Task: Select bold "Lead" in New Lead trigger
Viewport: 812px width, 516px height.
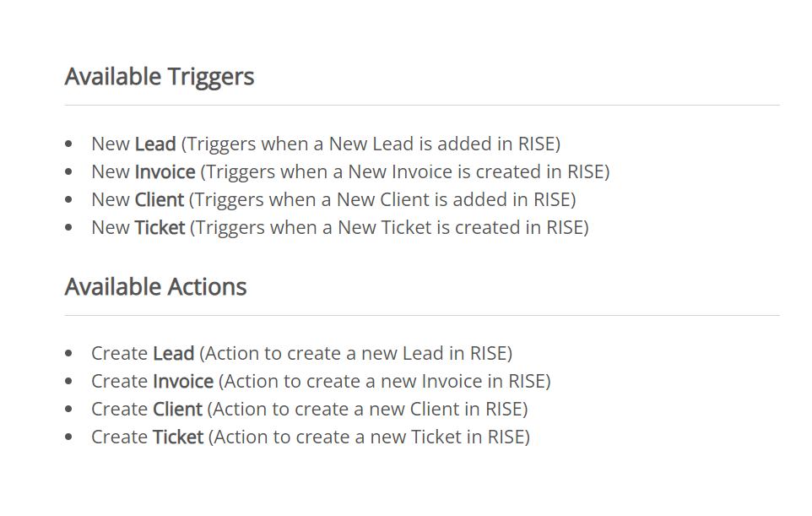Action: coord(155,144)
